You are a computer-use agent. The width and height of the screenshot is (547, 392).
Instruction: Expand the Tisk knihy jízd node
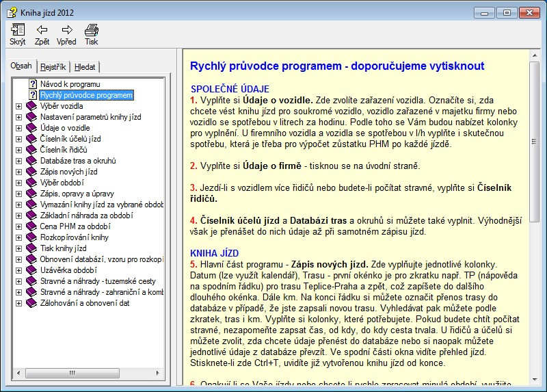pos(19,248)
